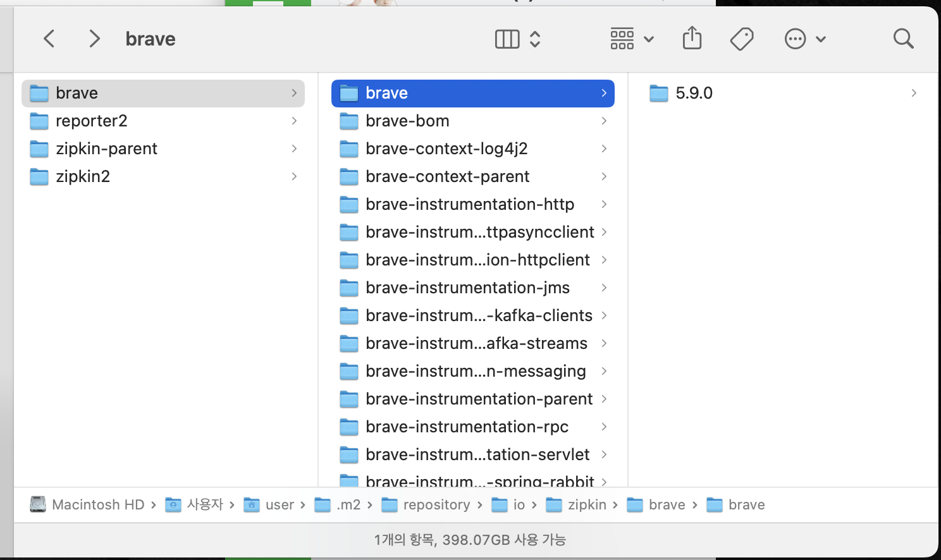Image resolution: width=941 pixels, height=560 pixels.
Task: Expand chevron on brave-bom row
Action: (604, 121)
